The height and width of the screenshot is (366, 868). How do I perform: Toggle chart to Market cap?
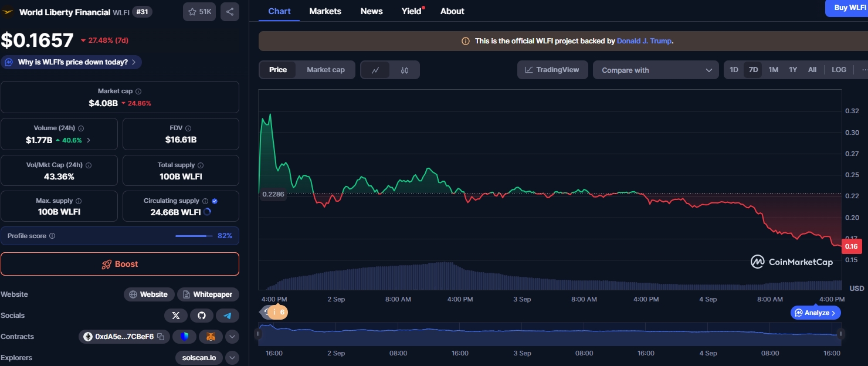[325, 70]
